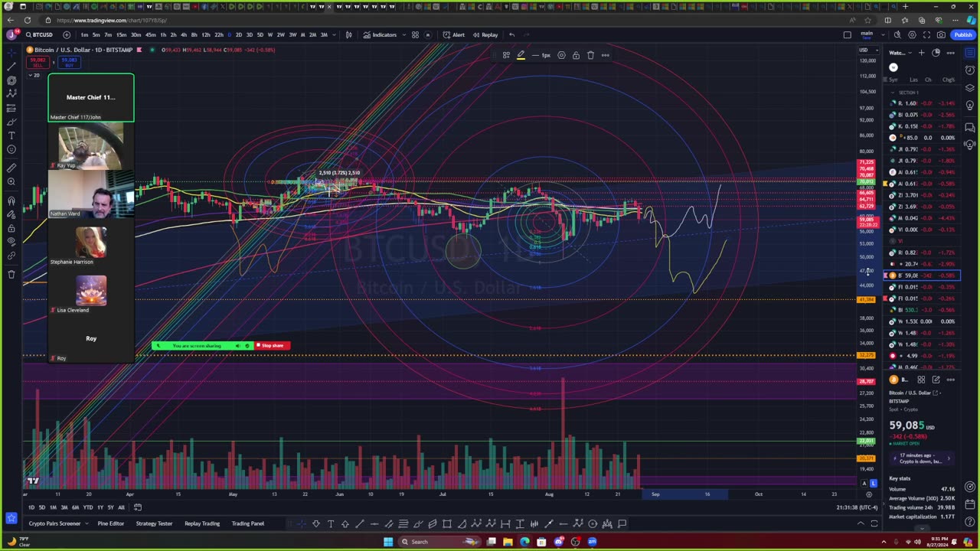Add a symbol to the watchlist
Screen dimensions: 980x551
click(921, 53)
